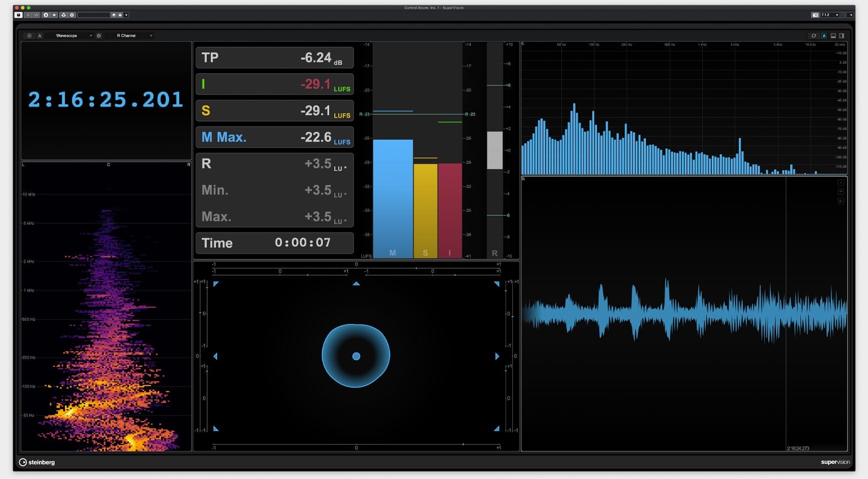
Task: Open the far-right toolbar function menu arrow
Action: (851, 15)
